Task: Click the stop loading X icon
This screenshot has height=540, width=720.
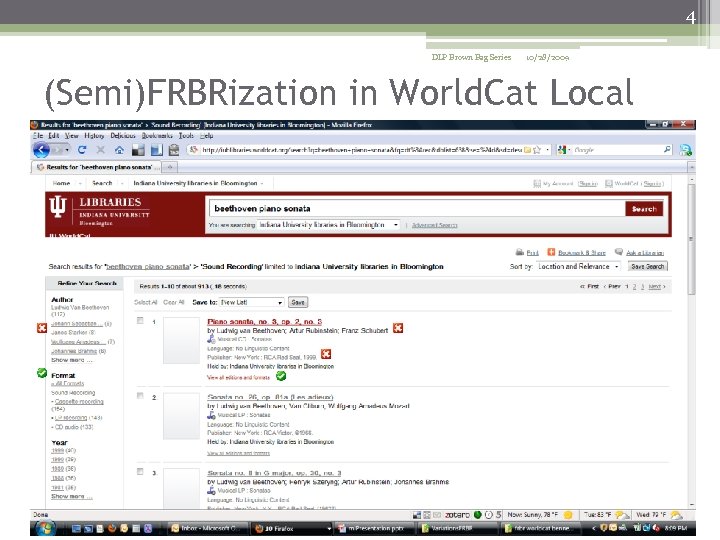Action: tap(101, 150)
